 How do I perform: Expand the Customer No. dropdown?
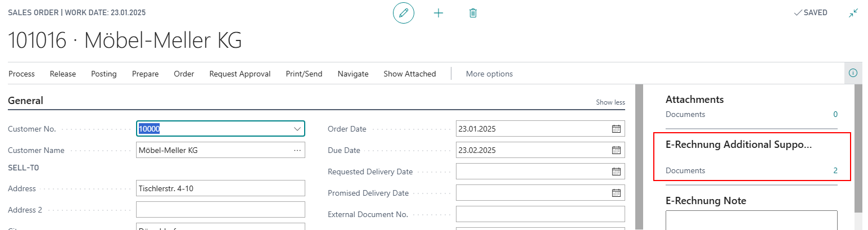(297, 129)
